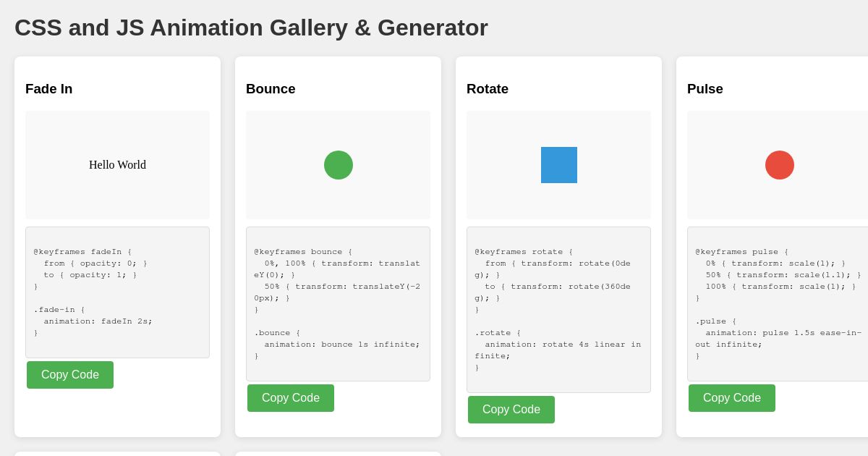Image resolution: width=868 pixels, height=456 pixels.
Task: Click the red pulsing circle preview
Action: click(779, 165)
